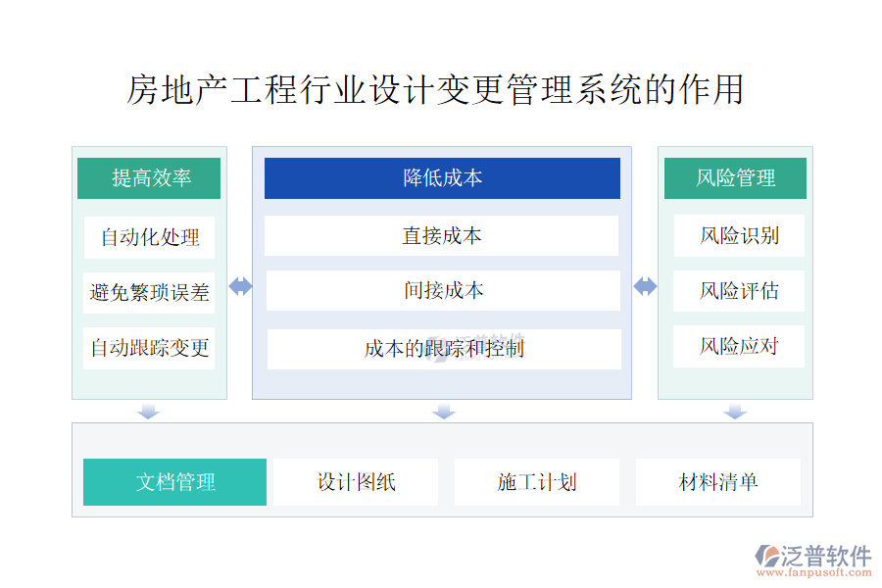Select the 自动跟踪变更 item
The image size is (882, 588).
pos(149,348)
